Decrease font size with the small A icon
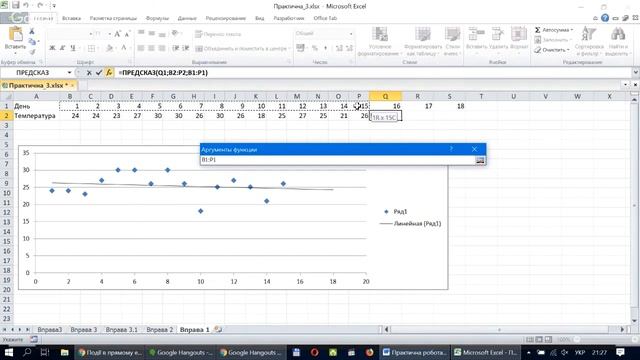 point(127,34)
